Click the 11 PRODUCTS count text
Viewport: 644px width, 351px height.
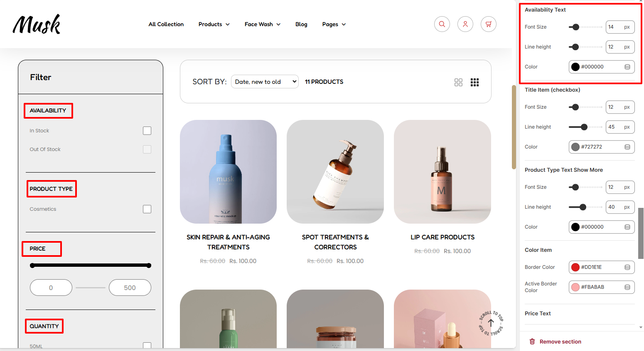(324, 82)
